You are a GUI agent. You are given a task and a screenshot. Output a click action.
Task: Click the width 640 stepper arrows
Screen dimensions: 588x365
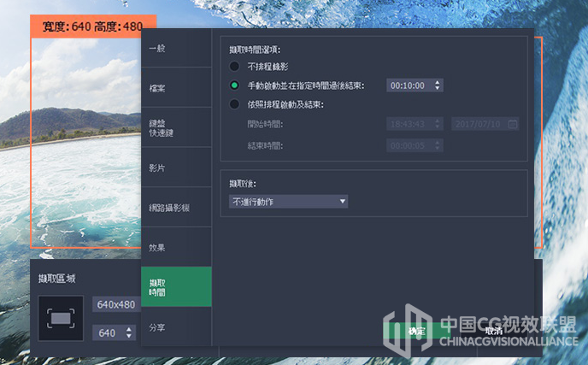tap(129, 333)
